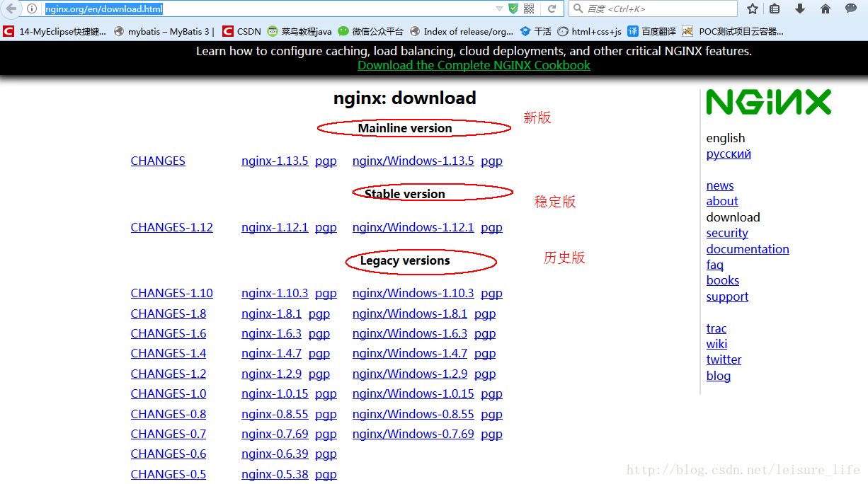
Task: Download nginx-1.4.7 source
Action: point(271,353)
